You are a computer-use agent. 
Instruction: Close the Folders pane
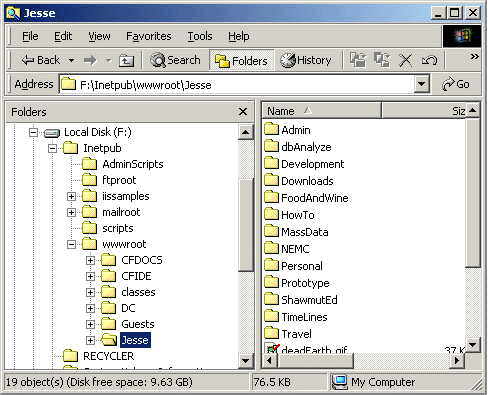(243, 112)
